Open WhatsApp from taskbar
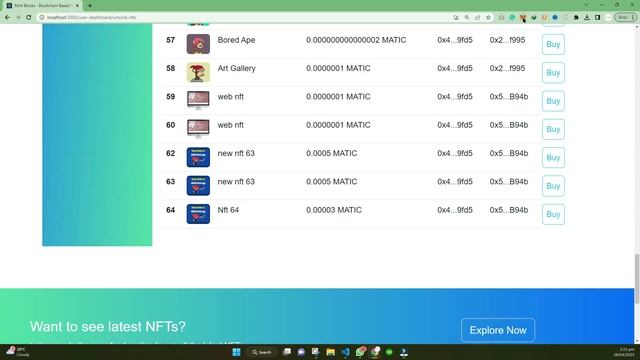The image size is (640, 360). [360, 352]
